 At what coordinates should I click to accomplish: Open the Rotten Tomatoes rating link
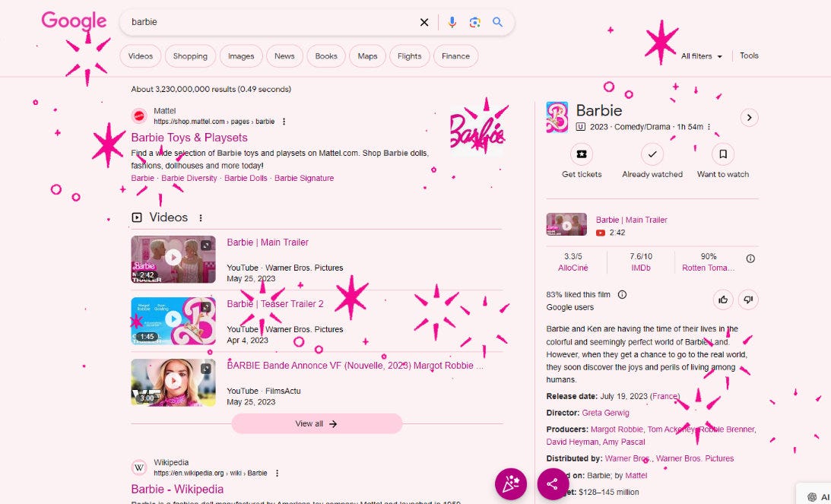click(x=708, y=268)
